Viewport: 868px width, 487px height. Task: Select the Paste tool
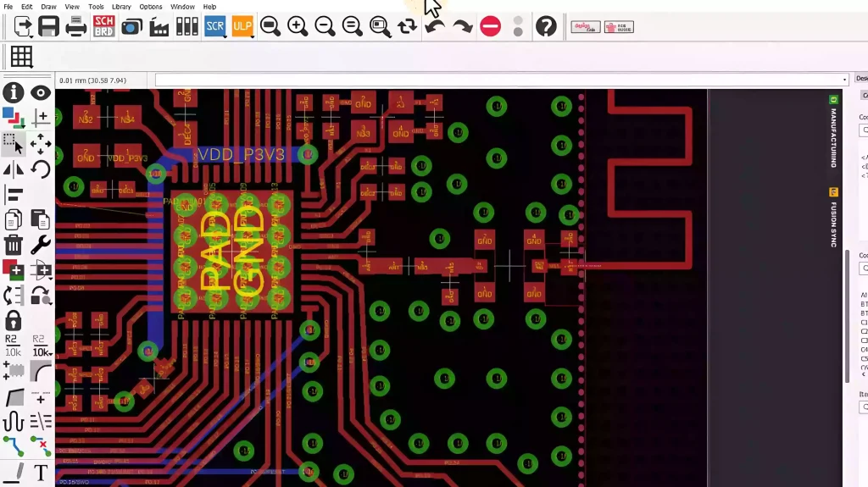coord(41,219)
